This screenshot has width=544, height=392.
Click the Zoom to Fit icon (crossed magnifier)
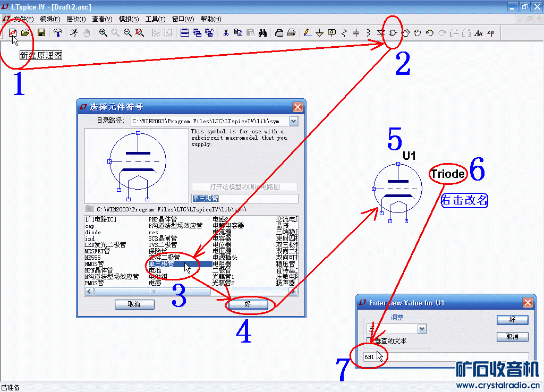140,32
